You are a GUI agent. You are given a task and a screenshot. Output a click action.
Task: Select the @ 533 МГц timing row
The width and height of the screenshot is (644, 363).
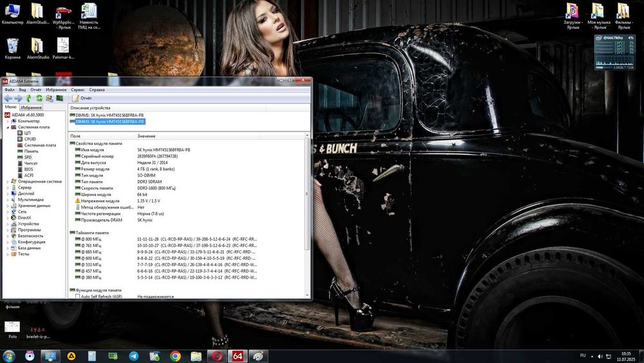[x=166, y=265]
